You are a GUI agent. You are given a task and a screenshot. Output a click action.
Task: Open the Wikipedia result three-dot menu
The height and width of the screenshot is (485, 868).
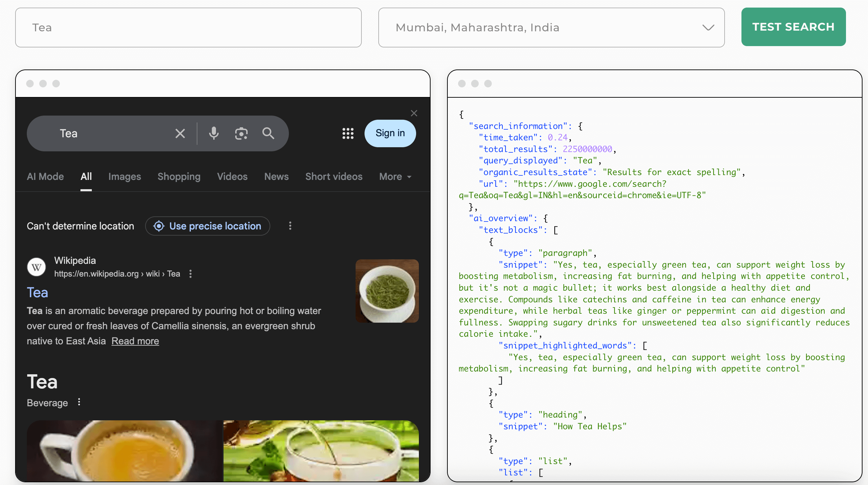[x=191, y=274]
